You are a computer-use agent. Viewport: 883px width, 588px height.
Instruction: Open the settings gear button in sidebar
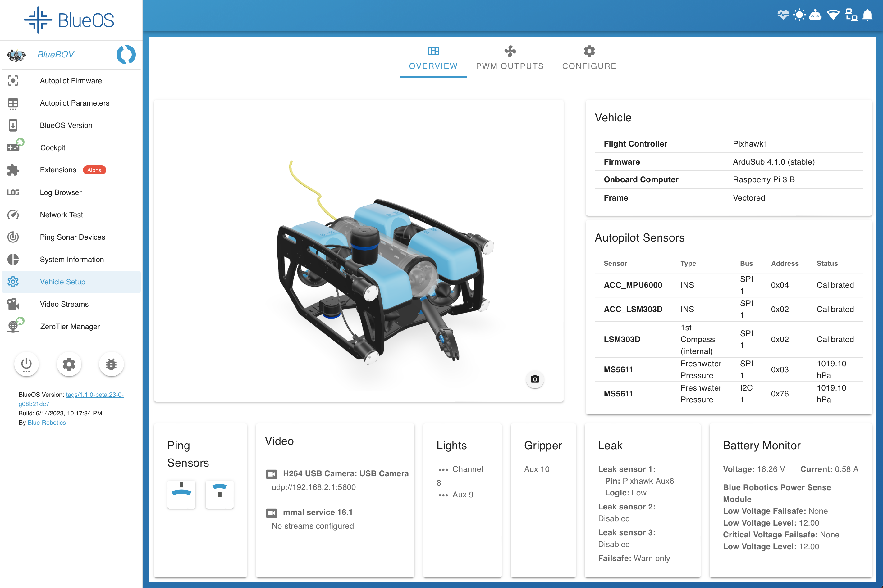[x=69, y=364]
